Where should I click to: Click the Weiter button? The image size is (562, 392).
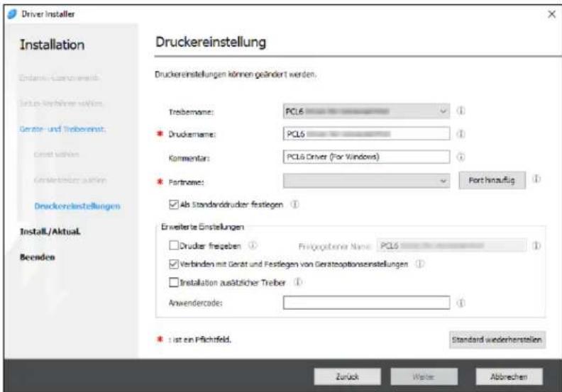tap(424, 376)
